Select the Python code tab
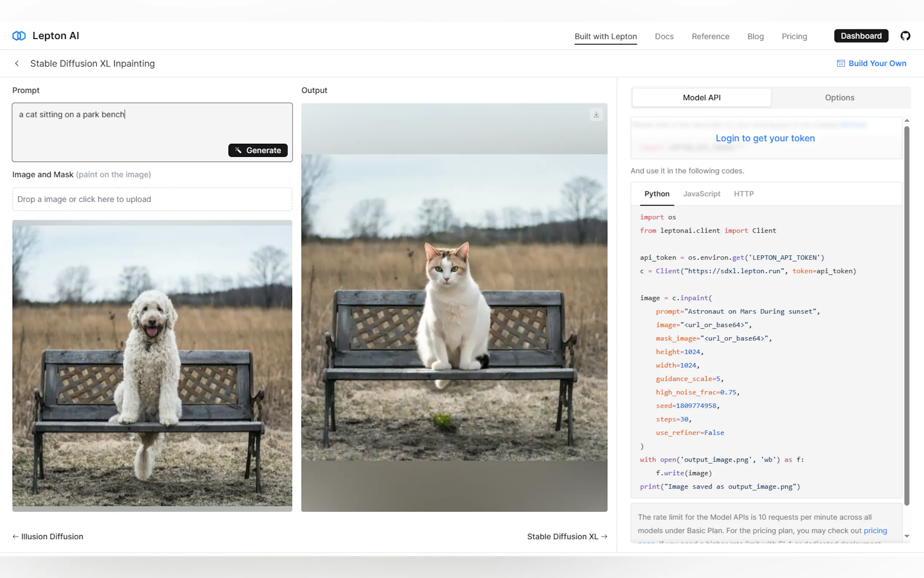Image resolution: width=924 pixels, height=578 pixels. pos(657,194)
